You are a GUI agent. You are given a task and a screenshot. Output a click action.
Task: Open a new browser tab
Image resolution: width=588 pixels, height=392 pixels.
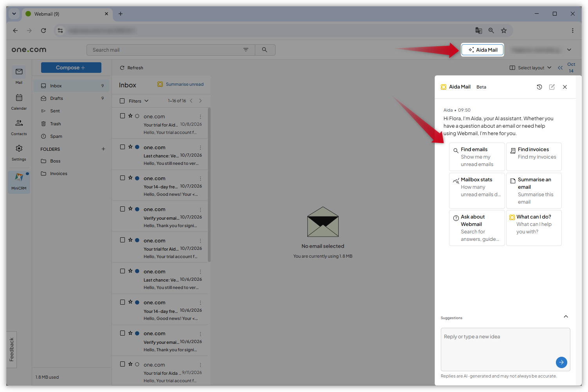coord(121,14)
